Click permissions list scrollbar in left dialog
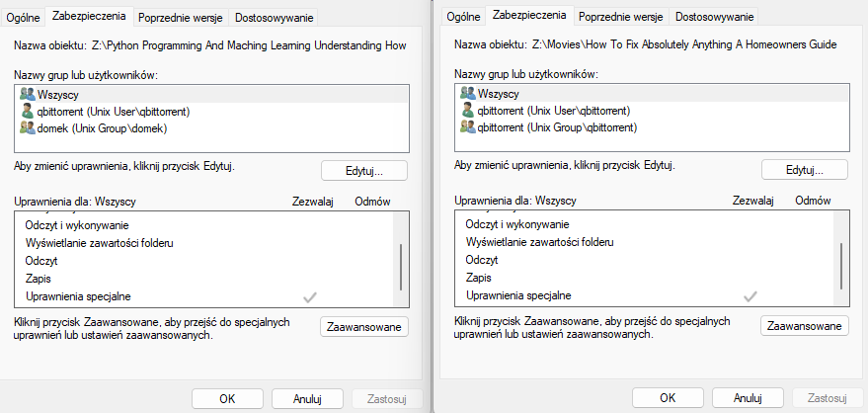The image size is (868, 413). coord(401,264)
